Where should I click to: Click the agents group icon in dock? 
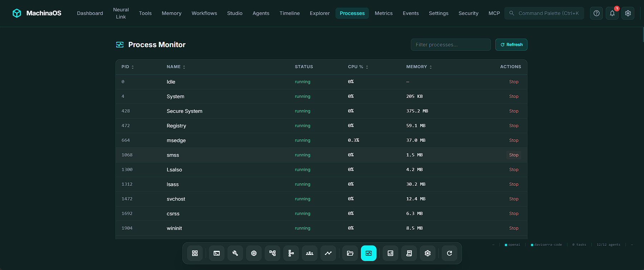(310, 253)
